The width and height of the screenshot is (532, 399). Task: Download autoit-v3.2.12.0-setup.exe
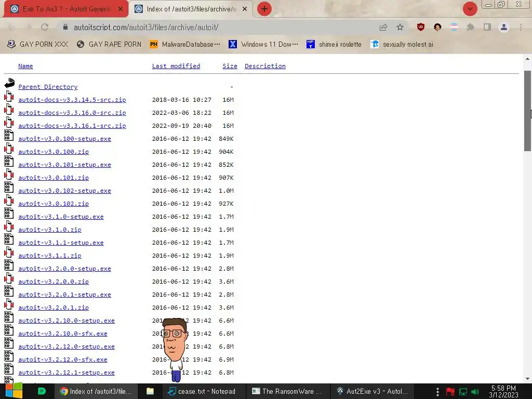66,347
